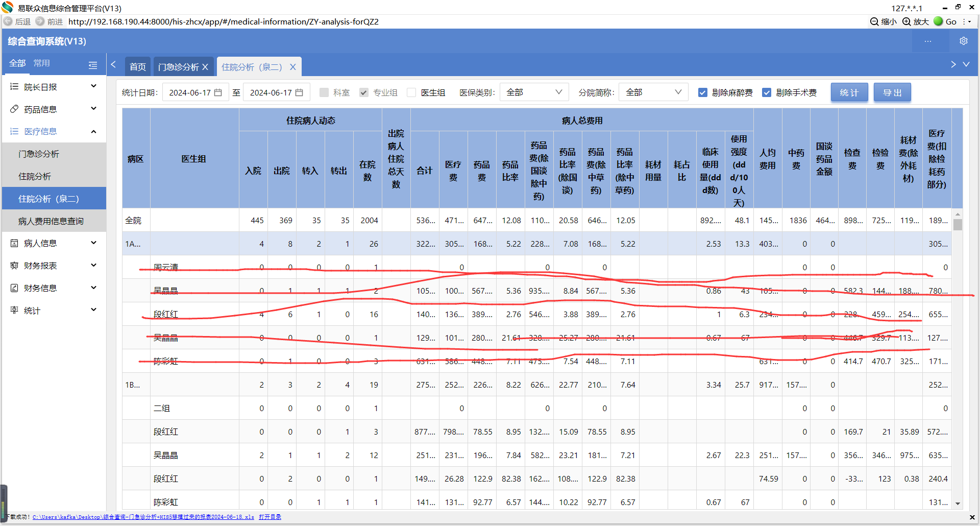Image resolution: width=980 pixels, height=526 pixels.
Task: Click the calendar icon of start date
Action: (x=218, y=92)
